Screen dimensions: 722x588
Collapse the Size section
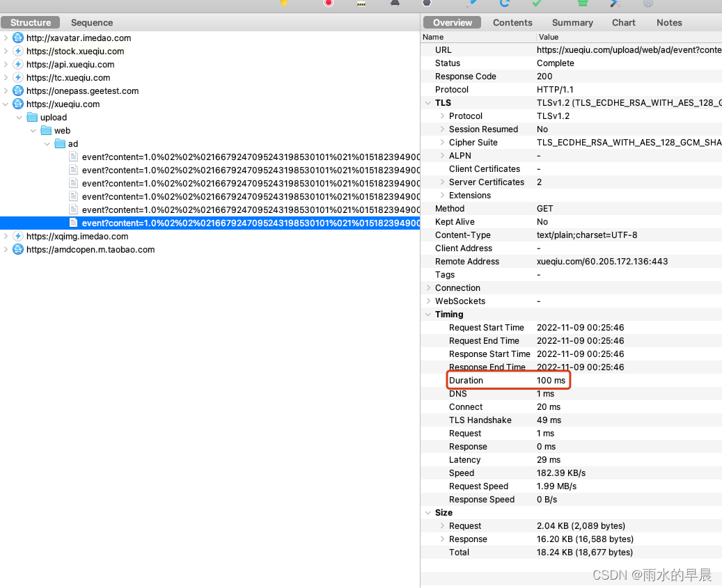[428, 513]
